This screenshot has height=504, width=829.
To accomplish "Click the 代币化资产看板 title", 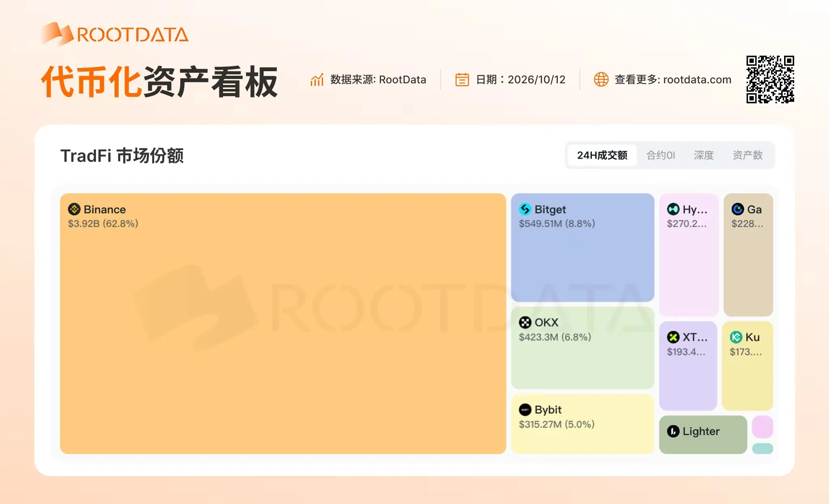I will pos(159,82).
